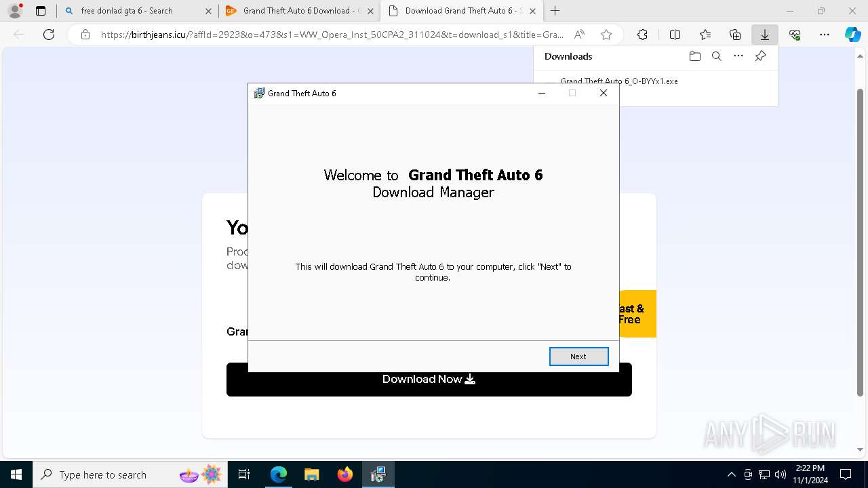This screenshot has height=488, width=868.
Task: Close the Grand Theft Auto 6 installer window
Action: click(x=603, y=94)
